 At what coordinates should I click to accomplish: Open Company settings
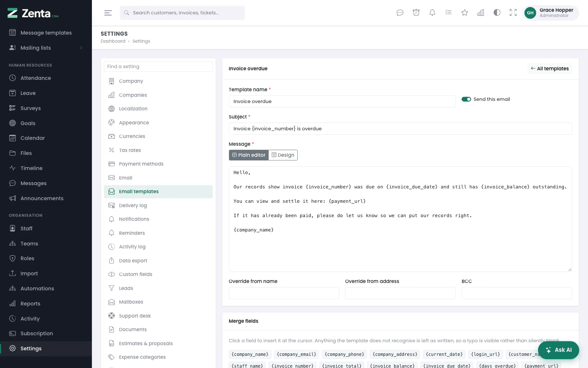[158, 81]
